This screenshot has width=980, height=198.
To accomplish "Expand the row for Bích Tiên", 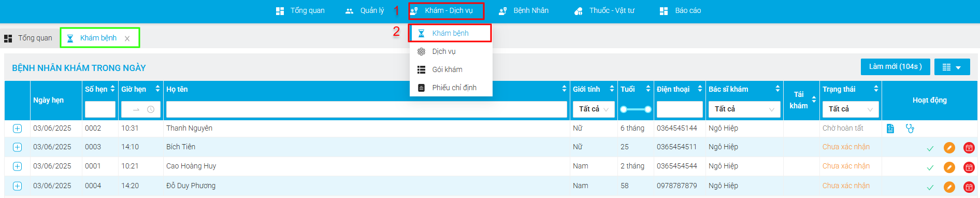I will (17, 147).
